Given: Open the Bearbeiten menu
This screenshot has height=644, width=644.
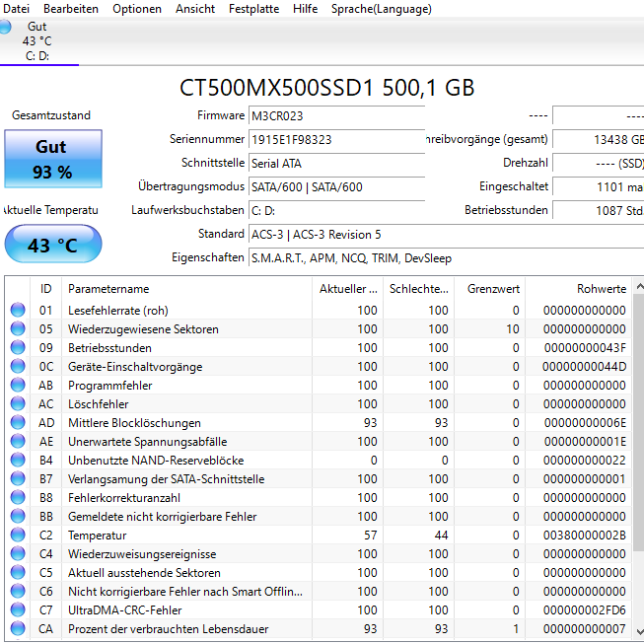Looking at the screenshot, I should (x=71, y=9).
